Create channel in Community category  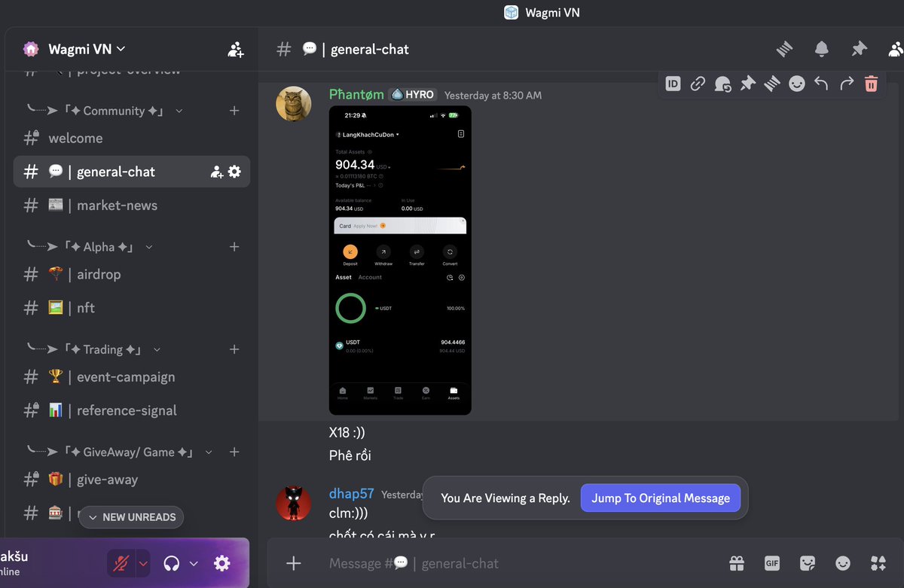(234, 111)
